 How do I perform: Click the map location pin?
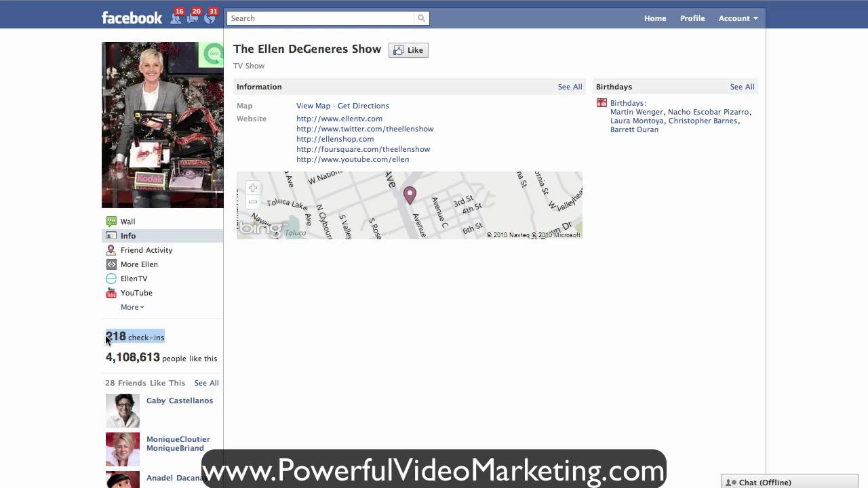[x=410, y=195]
